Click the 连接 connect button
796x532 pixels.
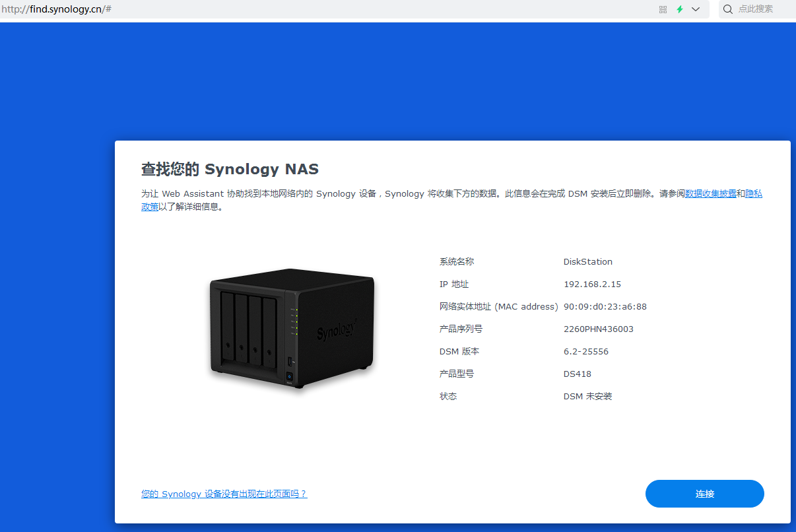click(x=705, y=494)
